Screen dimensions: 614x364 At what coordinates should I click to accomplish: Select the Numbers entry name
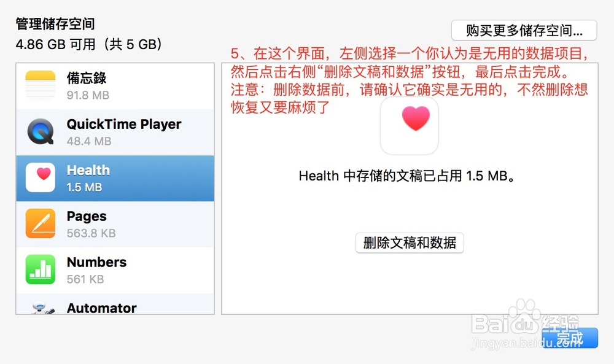[97, 262]
